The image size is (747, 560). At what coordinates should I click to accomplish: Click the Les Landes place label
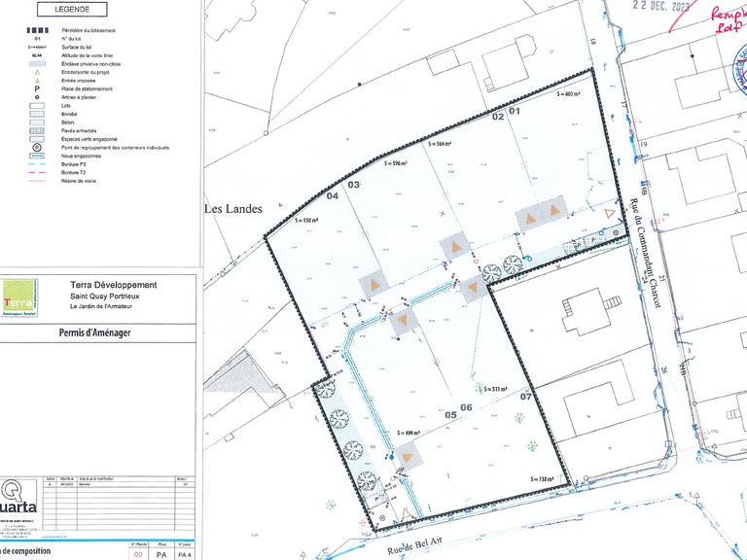[x=233, y=208]
